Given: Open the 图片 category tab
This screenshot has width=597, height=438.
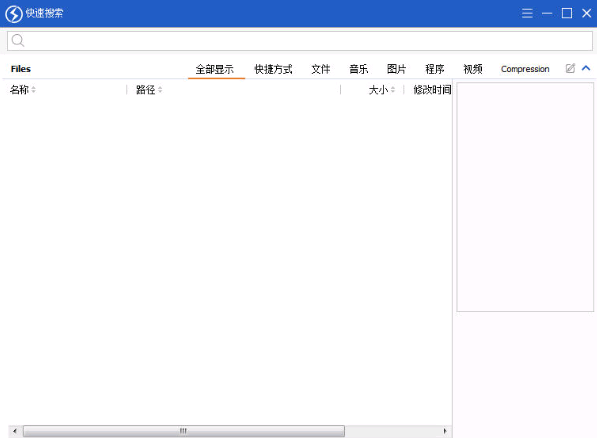Looking at the screenshot, I should (x=396, y=69).
